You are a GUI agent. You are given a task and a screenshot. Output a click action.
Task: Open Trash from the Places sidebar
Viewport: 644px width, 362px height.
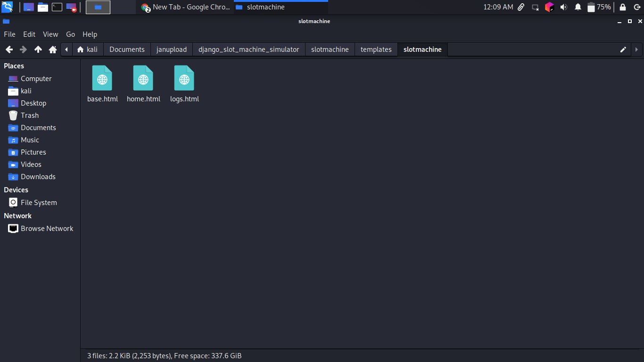(x=29, y=115)
